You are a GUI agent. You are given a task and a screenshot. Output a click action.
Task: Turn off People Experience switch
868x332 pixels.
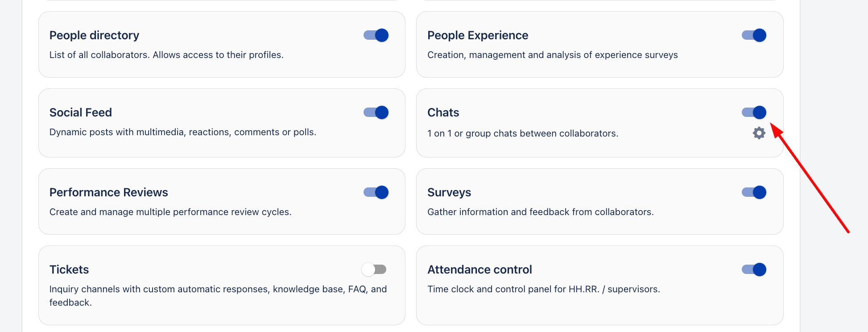(754, 35)
